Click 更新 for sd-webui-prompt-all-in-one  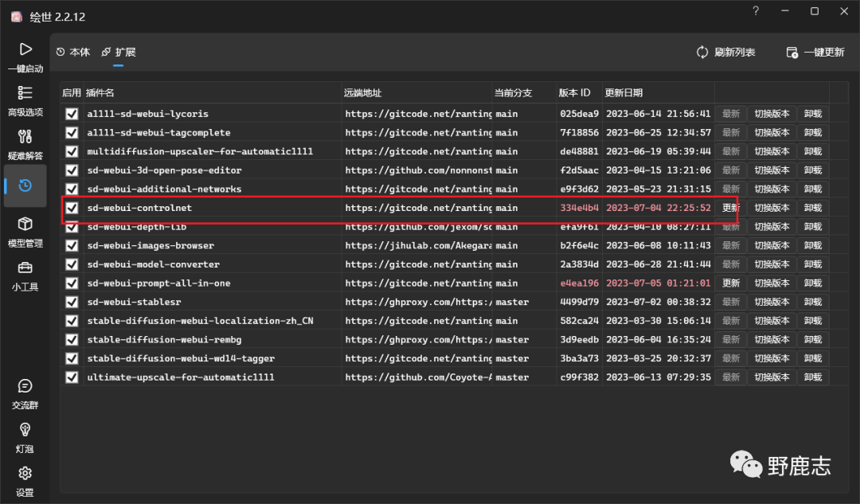730,283
